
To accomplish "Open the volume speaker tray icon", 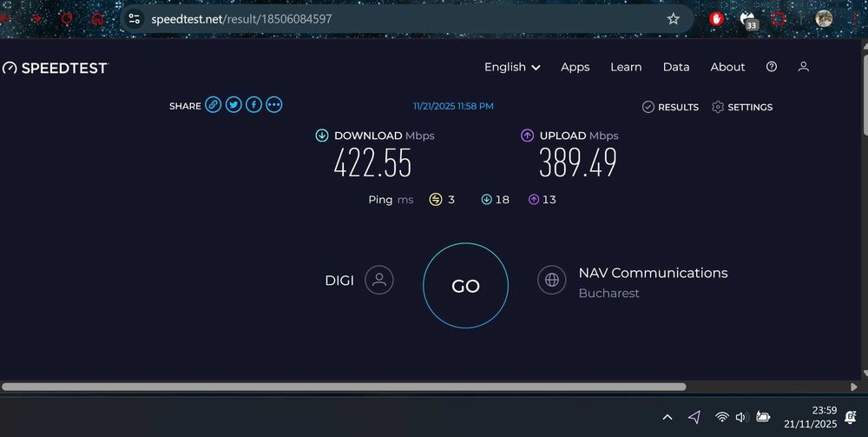I will [x=742, y=417].
